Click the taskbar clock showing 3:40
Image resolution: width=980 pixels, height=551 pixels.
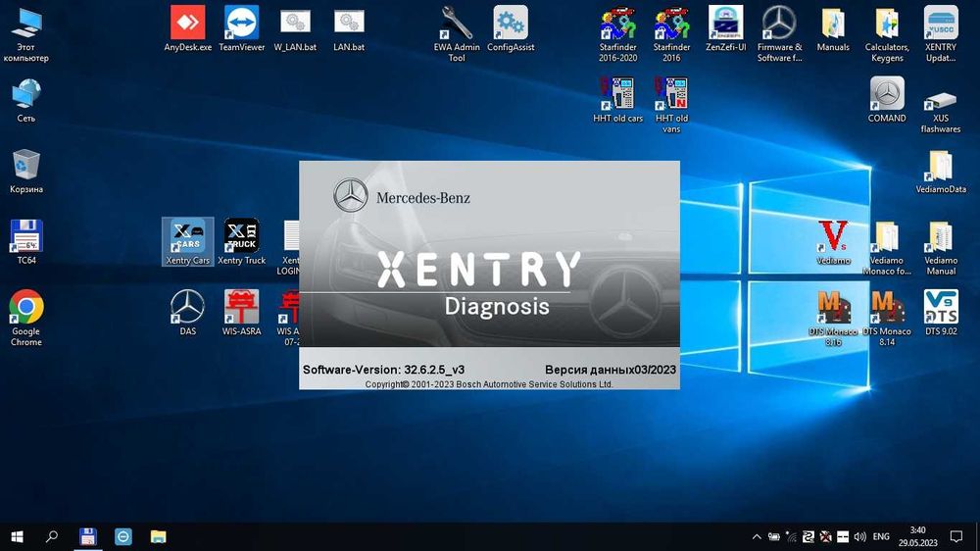(917, 536)
